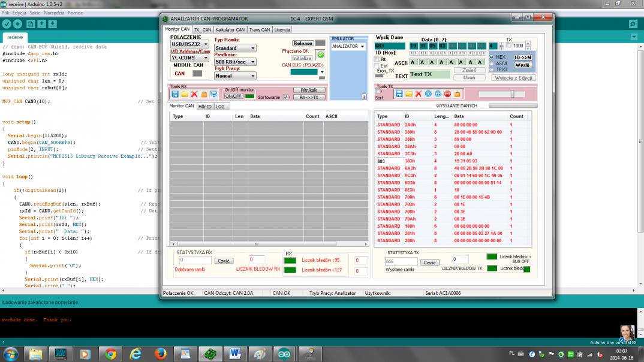
Task: Select the ASCII radio button
Action: (x=492, y=64)
